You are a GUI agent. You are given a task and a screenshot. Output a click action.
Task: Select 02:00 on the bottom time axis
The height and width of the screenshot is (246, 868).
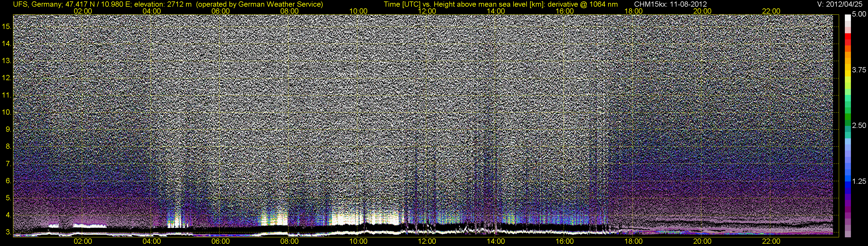[x=82, y=241]
